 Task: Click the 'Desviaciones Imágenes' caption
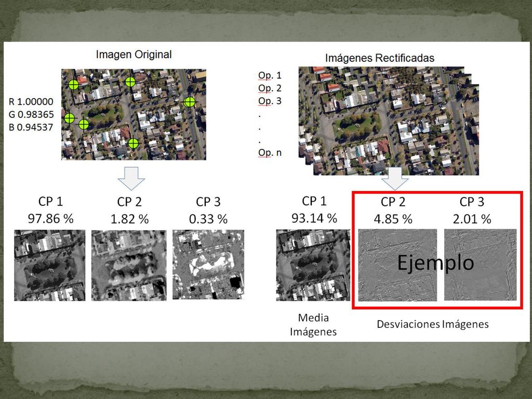433,324
